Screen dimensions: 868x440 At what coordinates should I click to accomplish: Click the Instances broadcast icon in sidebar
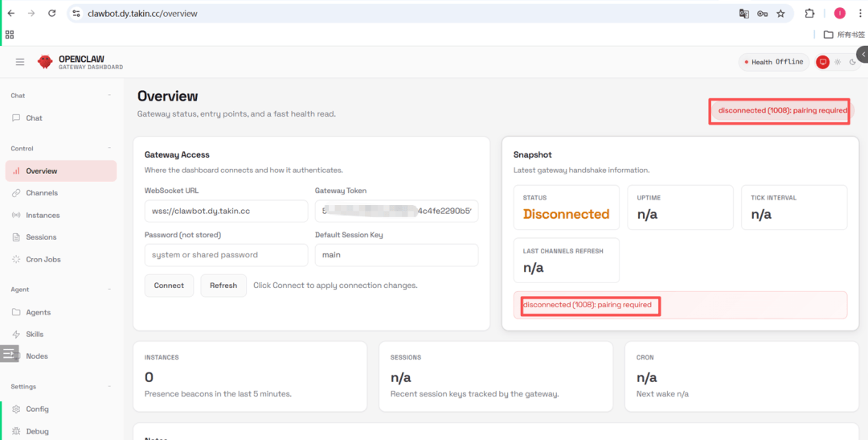point(17,216)
